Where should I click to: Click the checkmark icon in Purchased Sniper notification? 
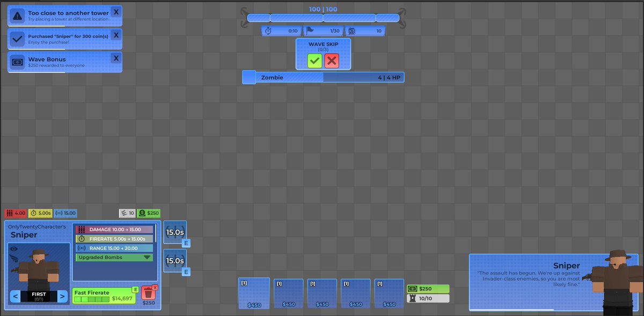[x=17, y=39]
